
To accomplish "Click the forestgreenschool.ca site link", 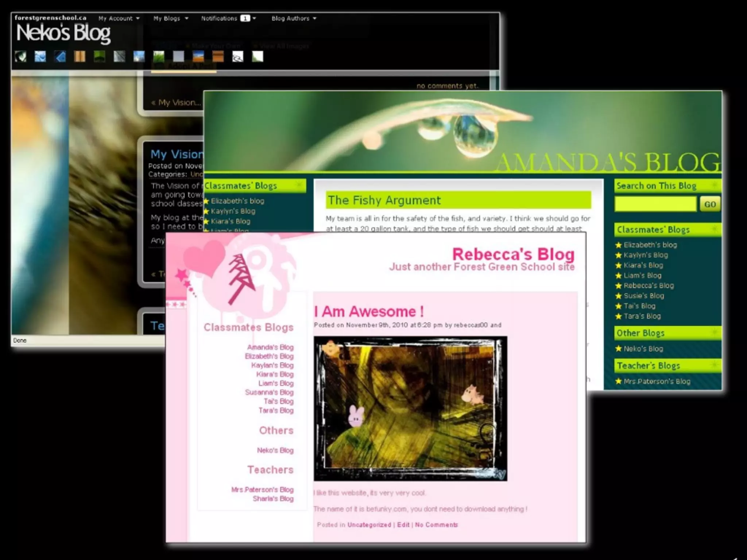I will pyautogui.click(x=50, y=17).
